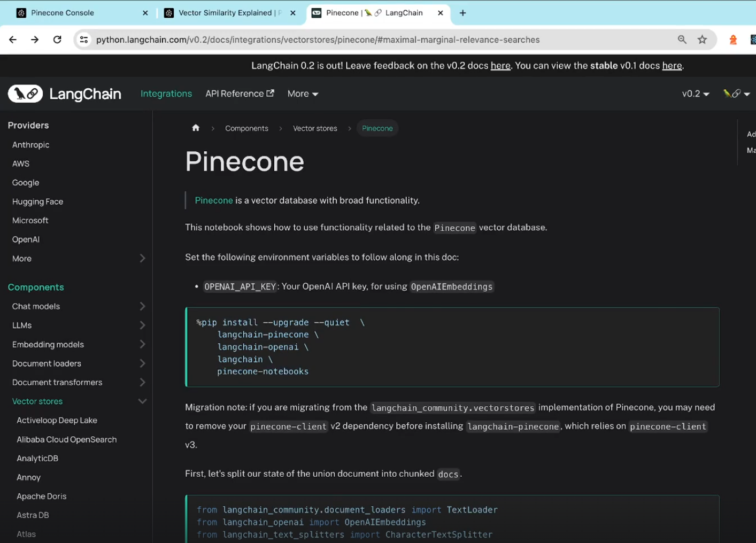This screenshot has width=756, height=543.
Task: Open a new browser tab with plus
Action: tap(463, 13)
